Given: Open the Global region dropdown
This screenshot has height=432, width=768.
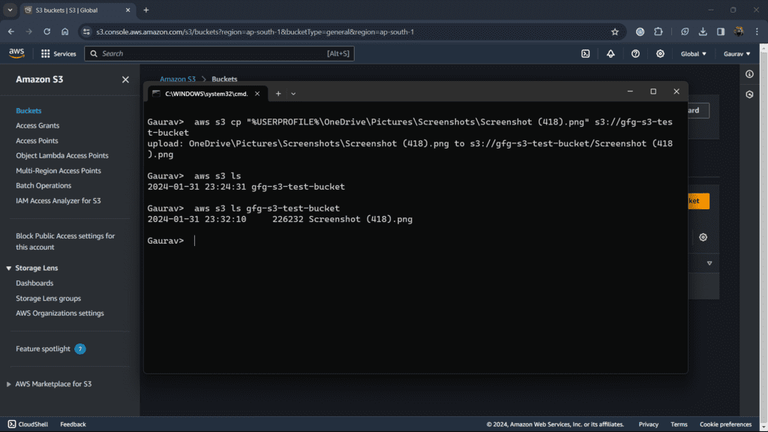Looking at the screenshot, I should tap(693, 54).
